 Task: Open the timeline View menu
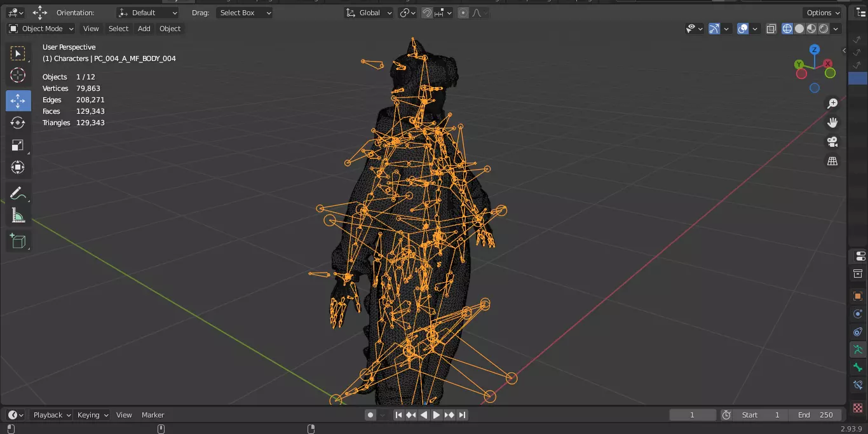click(x=124, y=415)
